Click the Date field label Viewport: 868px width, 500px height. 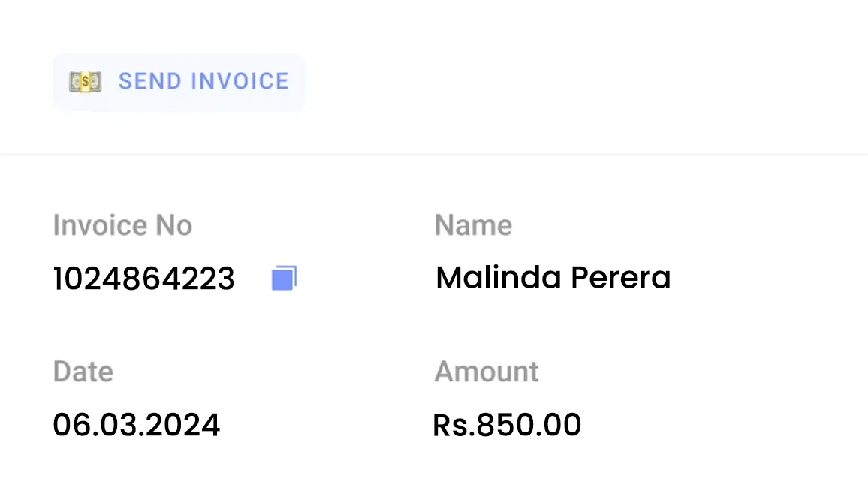[83, 372]
